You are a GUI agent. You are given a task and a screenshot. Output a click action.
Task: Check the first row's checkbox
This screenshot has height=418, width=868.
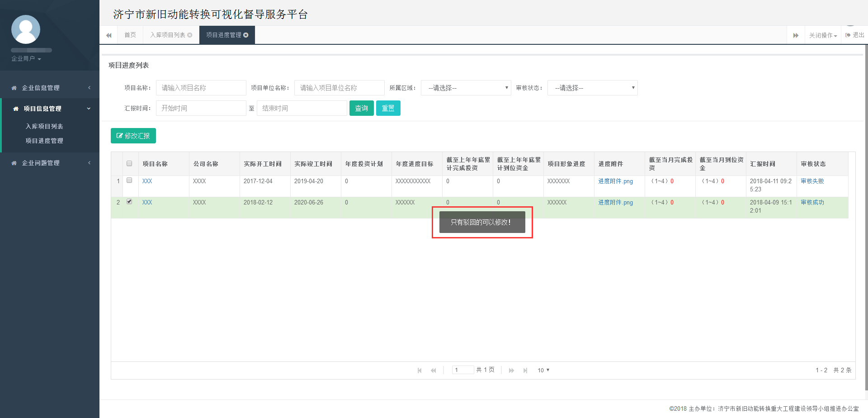[129, 180]
